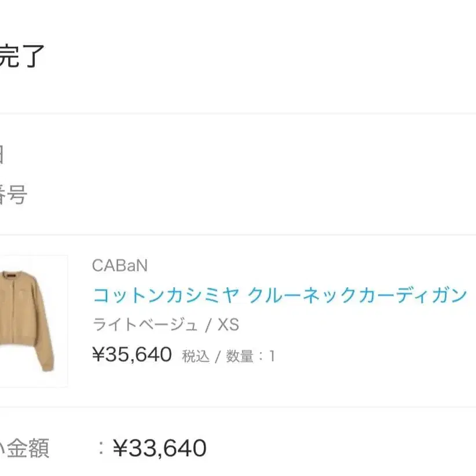The height and width of the screenshot is (476, 476).
Task: Click the ¥33,640 total amount
Action: tap(159, 448)
